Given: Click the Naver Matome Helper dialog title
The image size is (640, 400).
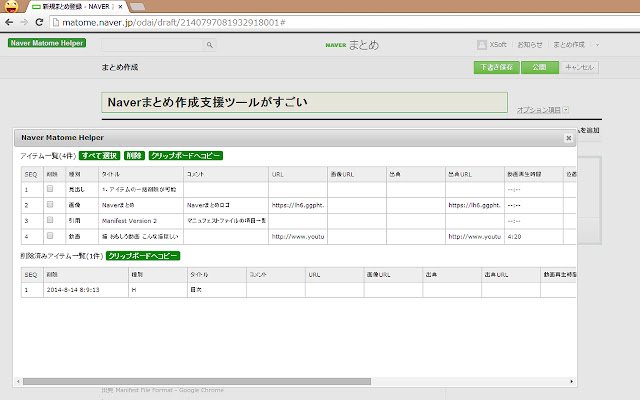Looking at the screenshot, I should pos(62,138).
